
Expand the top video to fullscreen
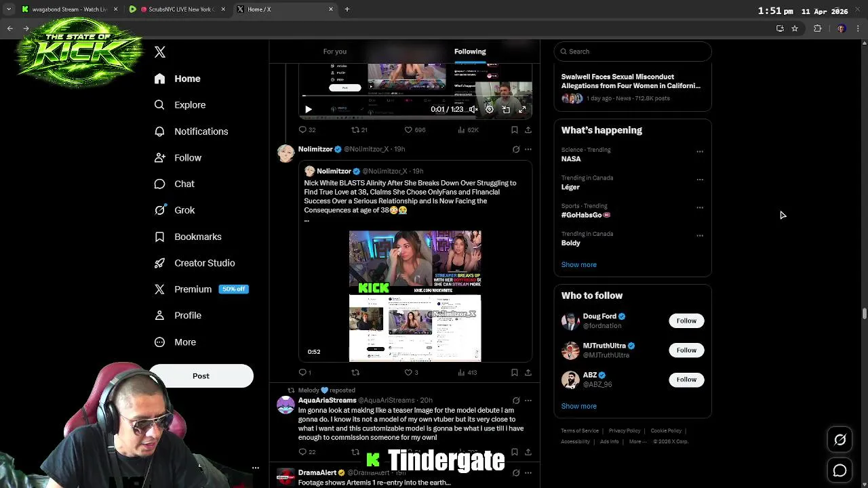click(522, 109)
